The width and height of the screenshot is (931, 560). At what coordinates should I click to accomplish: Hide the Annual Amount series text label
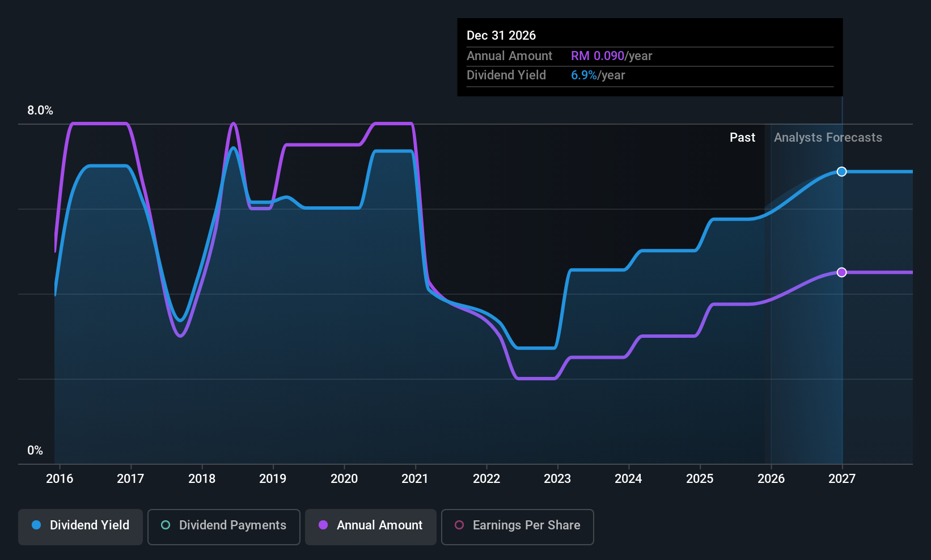pyautogui.click(x=379, y=525)
